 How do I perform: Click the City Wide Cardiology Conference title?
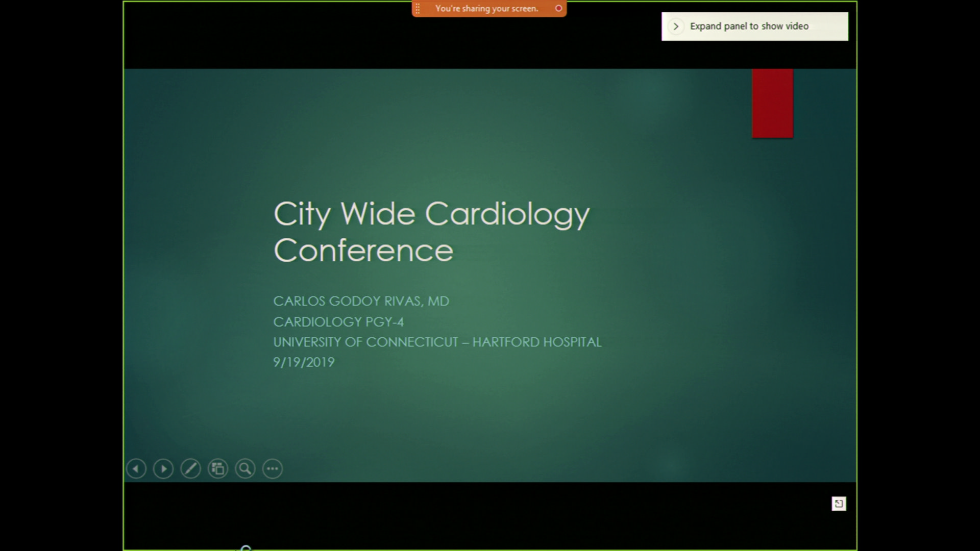pos(431,232)
